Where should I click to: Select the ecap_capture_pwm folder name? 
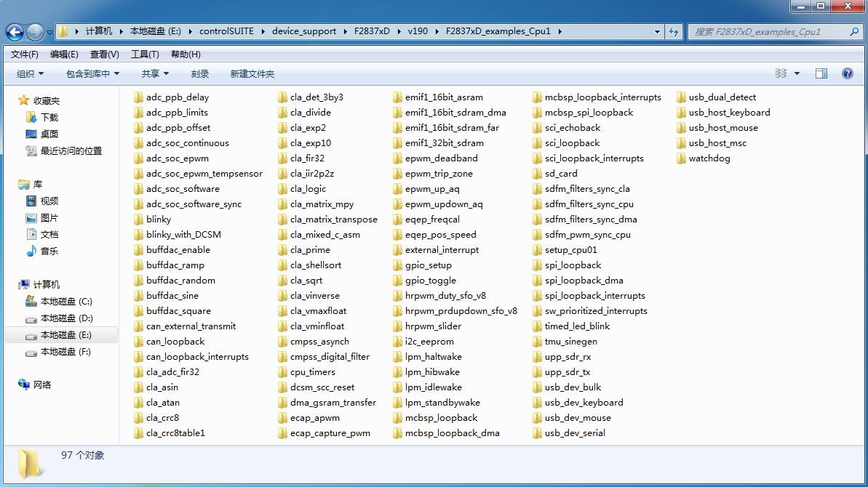click(x=330, y=433)
